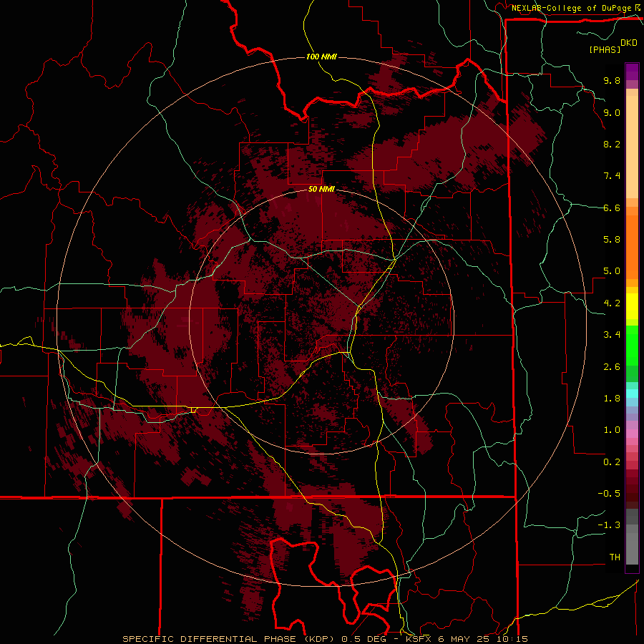Click the 4.2 value on the color scale
Screen dimensions: 644x644
tap(612, 303)
